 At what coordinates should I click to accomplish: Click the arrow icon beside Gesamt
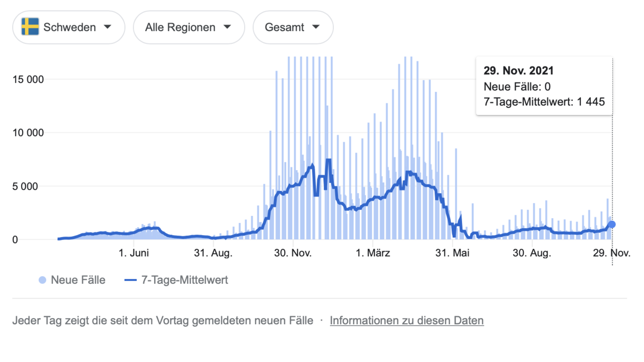[x=316, y=27]
